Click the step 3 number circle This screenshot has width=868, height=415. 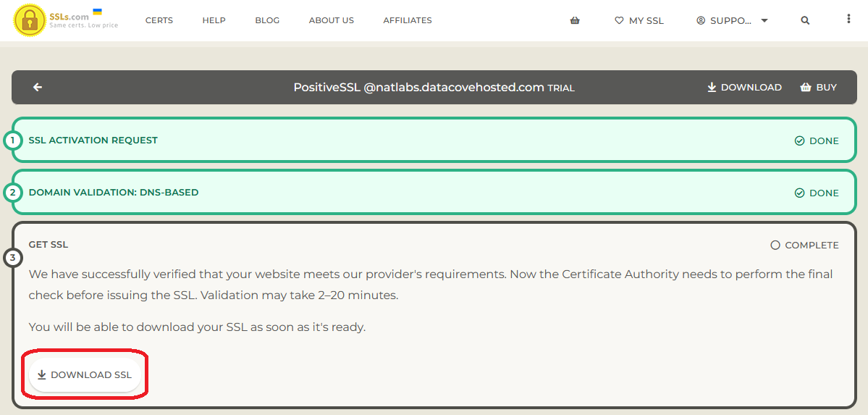coord(12,257)
